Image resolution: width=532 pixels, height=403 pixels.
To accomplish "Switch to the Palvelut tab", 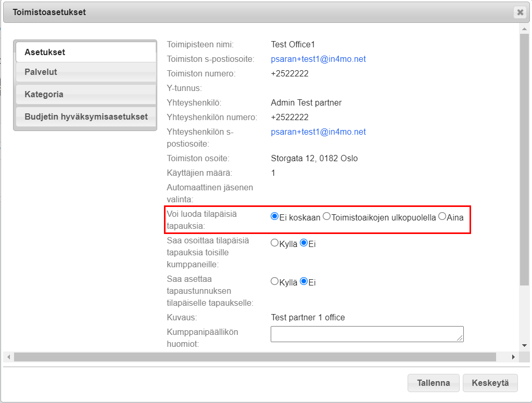I will tap(85, 72).
